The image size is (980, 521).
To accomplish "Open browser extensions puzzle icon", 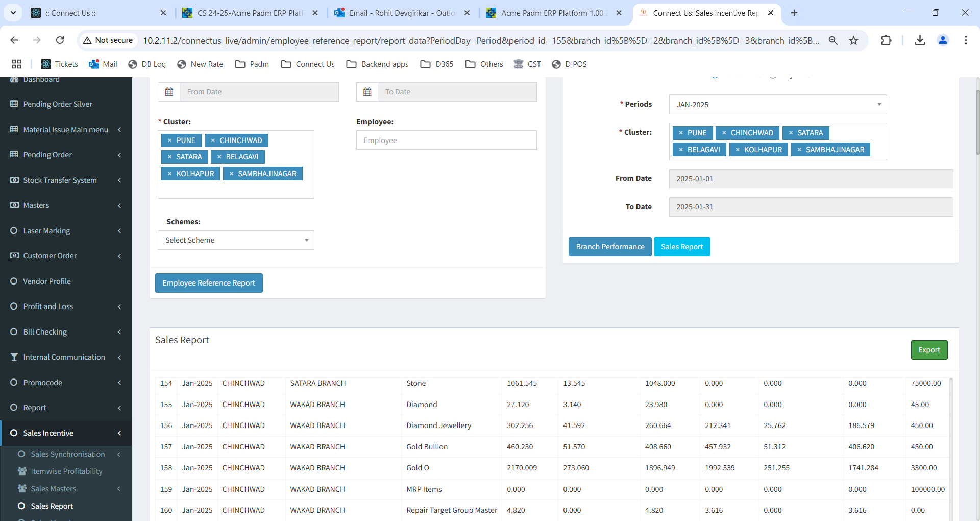I will (886, 40).
